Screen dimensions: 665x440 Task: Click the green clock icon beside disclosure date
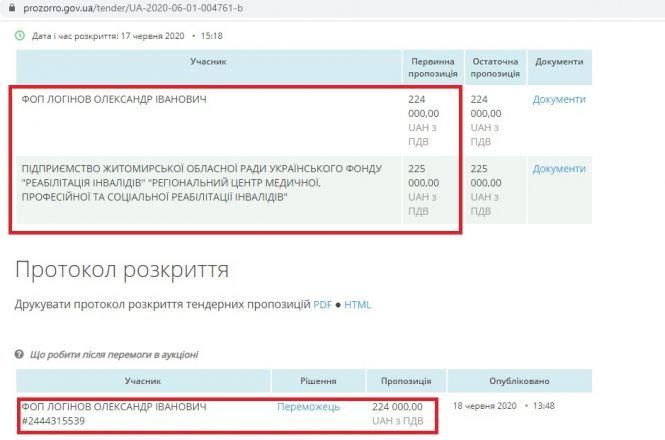[x=20, y=36]
